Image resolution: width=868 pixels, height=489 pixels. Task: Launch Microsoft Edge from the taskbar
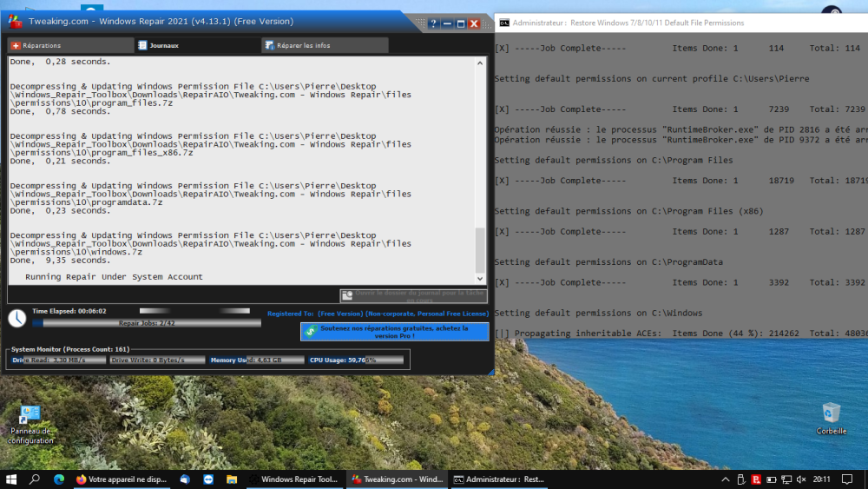(59, 479)
